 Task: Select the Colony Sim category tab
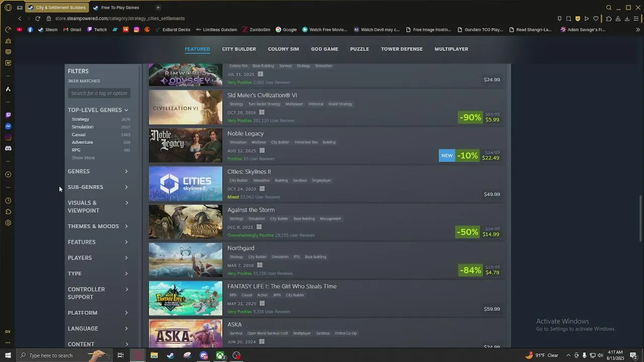[x=283, y=49]
